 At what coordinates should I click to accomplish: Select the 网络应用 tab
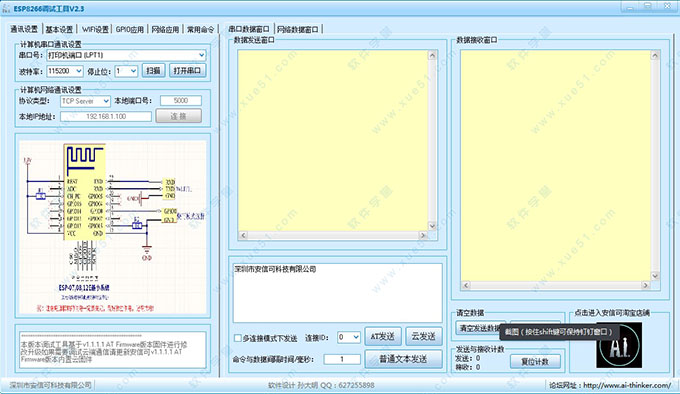pos(165,29)
